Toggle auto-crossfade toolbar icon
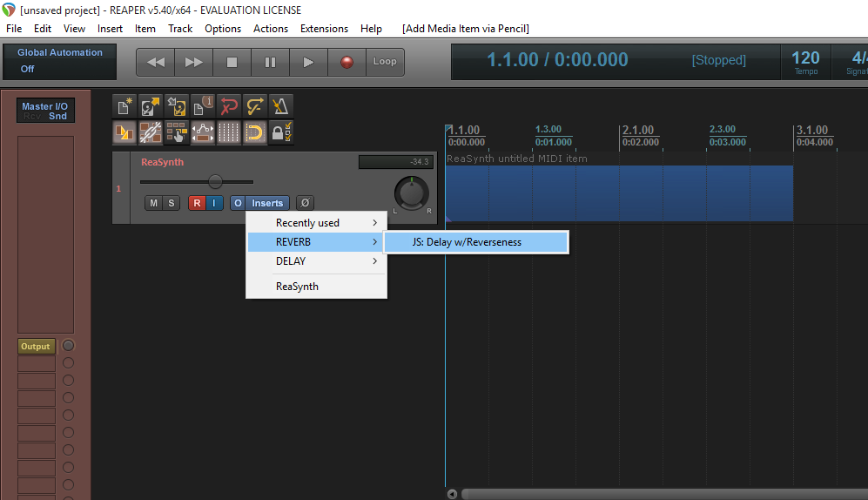The width and height of the screenshot is (868, 500). [124, 133]
